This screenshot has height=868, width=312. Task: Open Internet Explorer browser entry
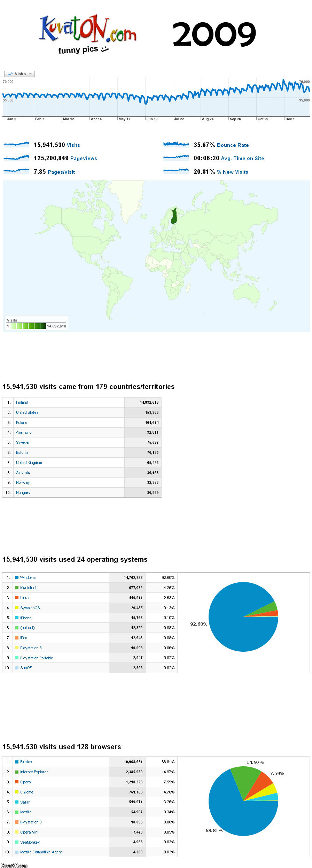[x=34, y=772]
